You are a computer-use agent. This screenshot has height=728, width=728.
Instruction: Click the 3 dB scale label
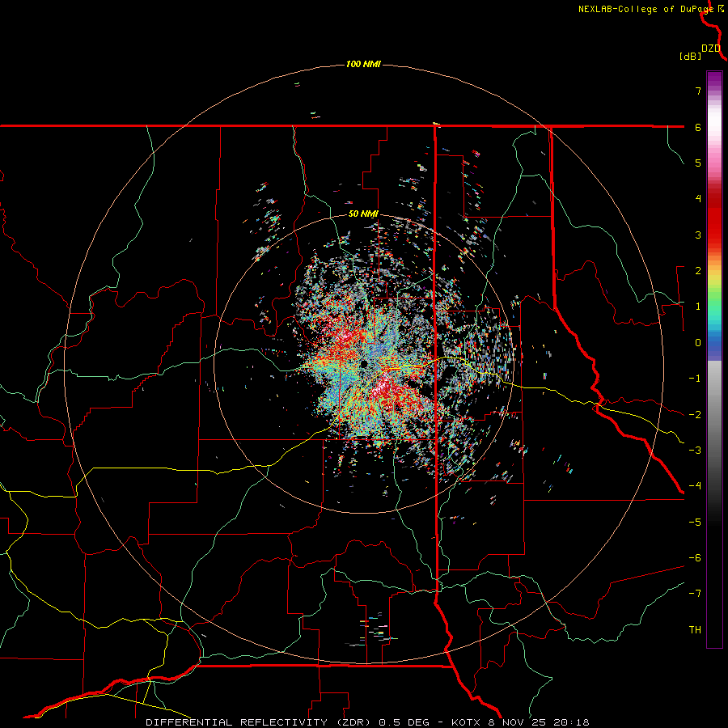tap(698, 235)
